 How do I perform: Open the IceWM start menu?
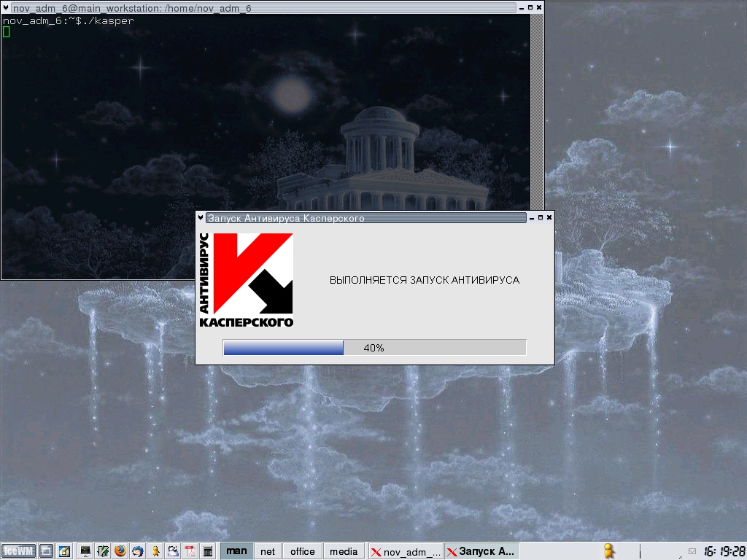pos(18,551)
